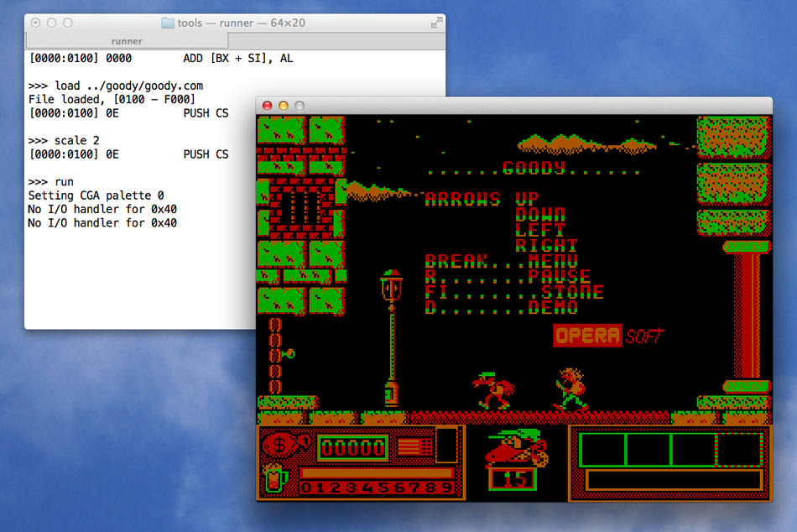Click 'Setting CGA palette 0' output line
The width and height of the screenshot is (797, 532).
pos(96,196)
